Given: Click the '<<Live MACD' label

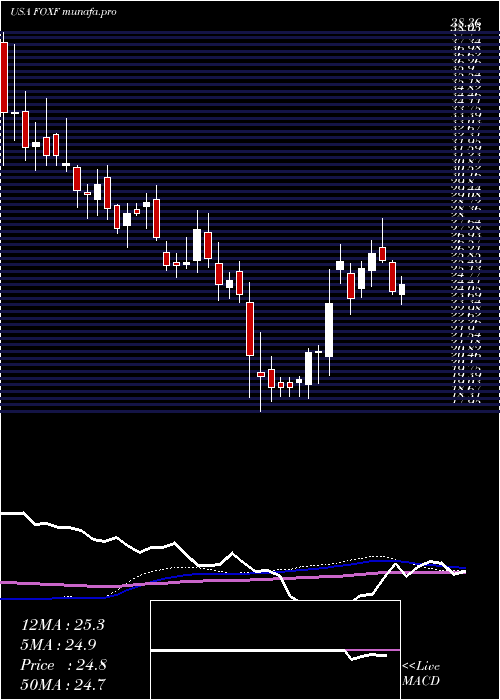Looking at the screenshot, I should coord(421,674).
